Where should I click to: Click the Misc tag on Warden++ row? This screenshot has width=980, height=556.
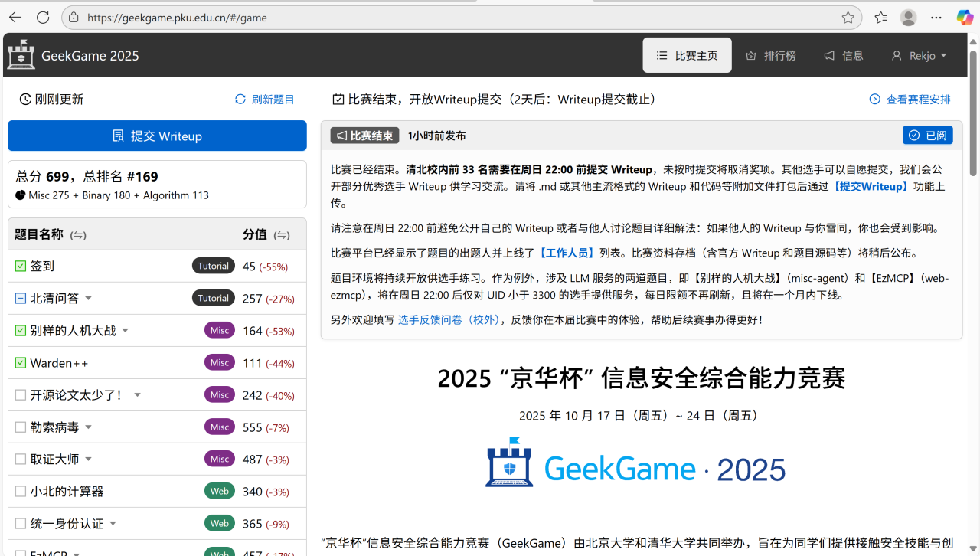point(220,362)
